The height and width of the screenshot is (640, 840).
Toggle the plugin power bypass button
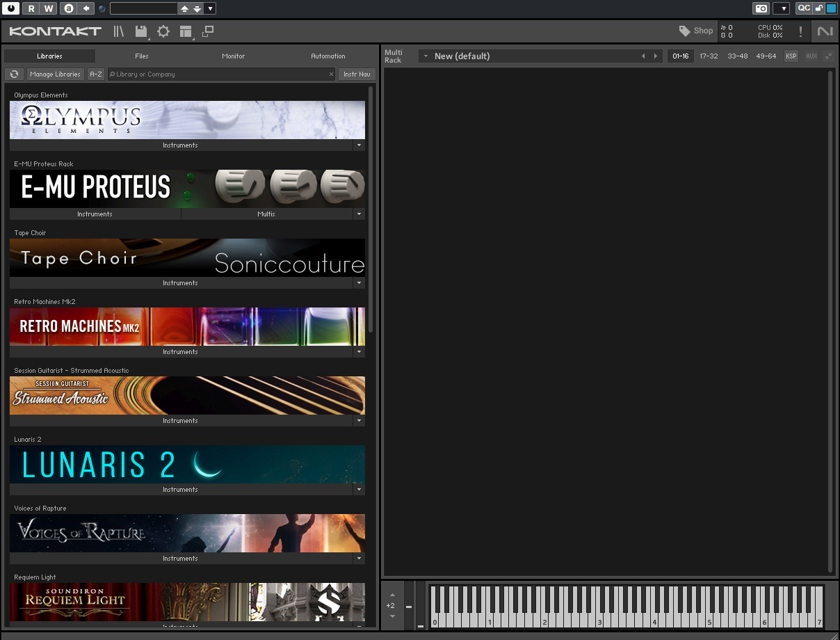point(10,8)
